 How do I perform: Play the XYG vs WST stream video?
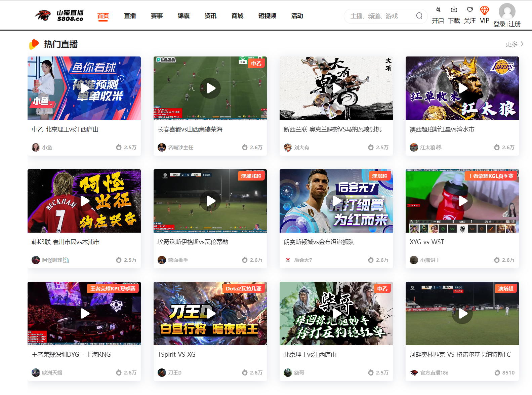coord(462,201)
